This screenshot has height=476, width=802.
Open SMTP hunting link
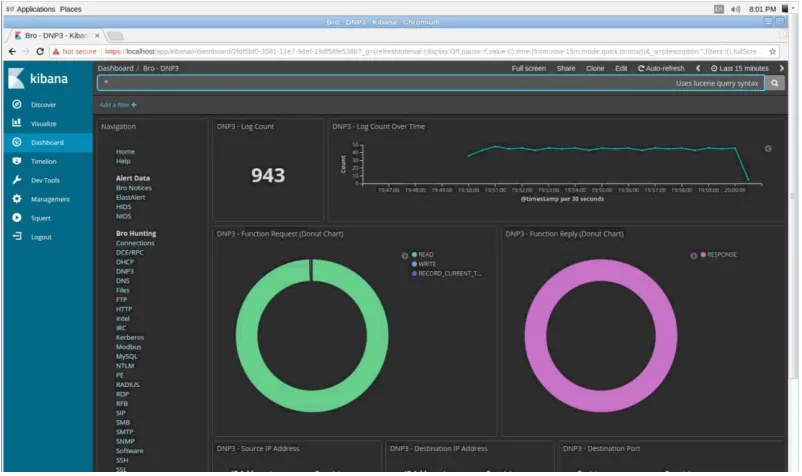[x=124, y=432]
